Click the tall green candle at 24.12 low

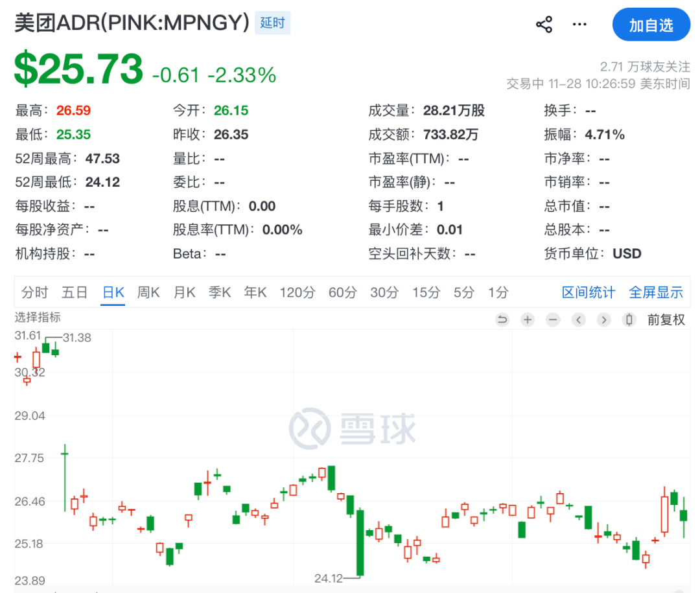tap(360, 542)
